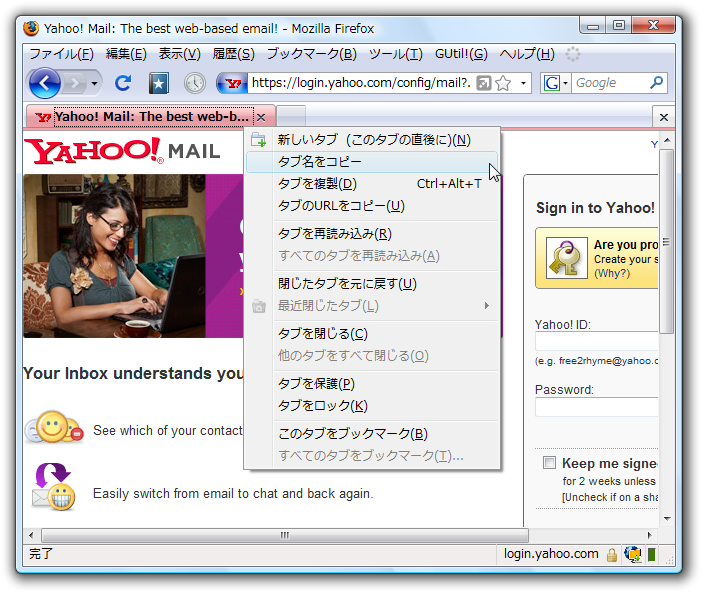Choose このタブをブックマーク(B)
The image size is (703, 593).
[x=373, y=433]
